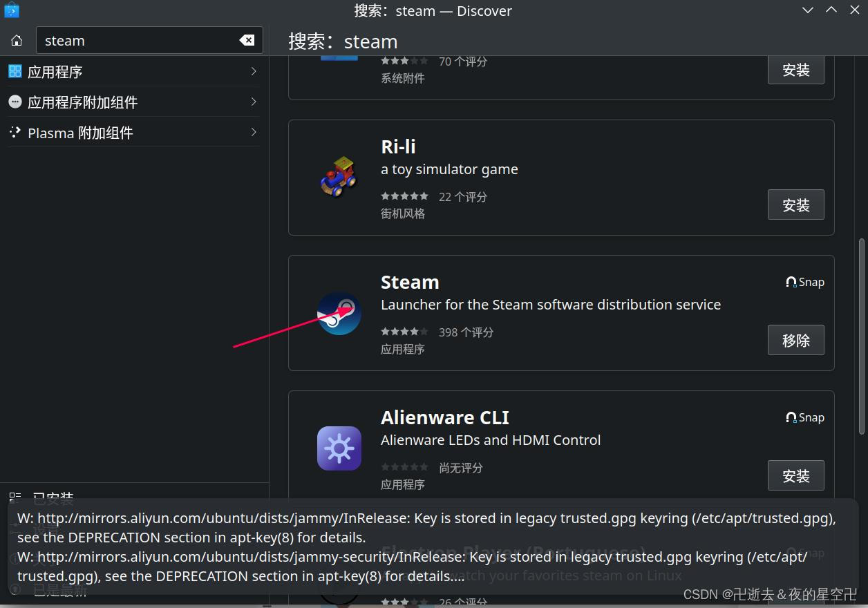Viewport: 868px width, 608px height.
Task: Open the Plasma 附加组件 category
Action: click(x=134, y=132)
